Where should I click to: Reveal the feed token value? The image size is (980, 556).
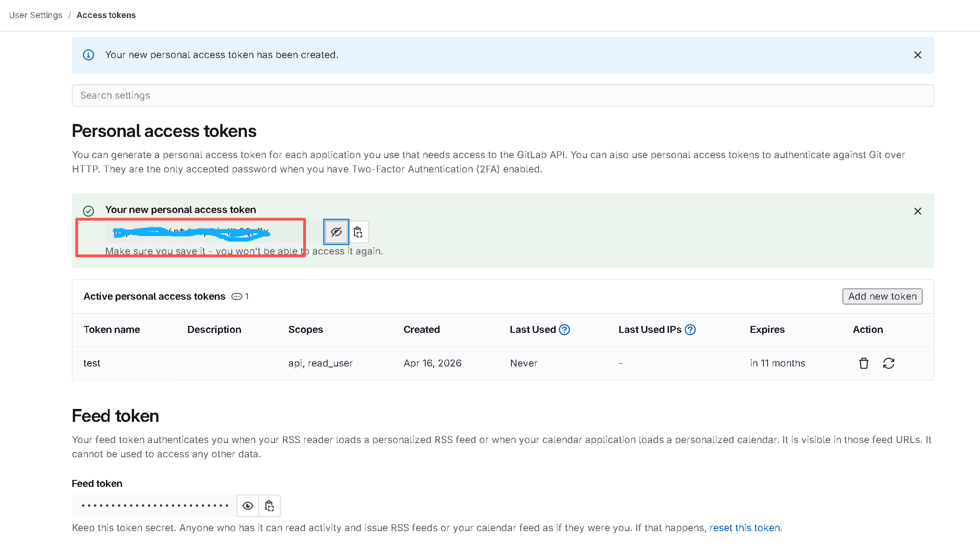point(248,506)
